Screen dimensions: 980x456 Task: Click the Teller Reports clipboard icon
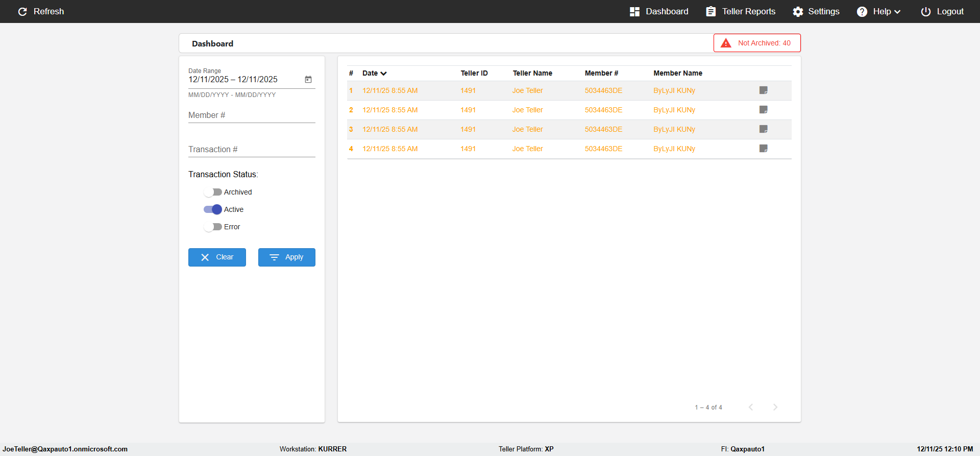(x=711, y=11)
